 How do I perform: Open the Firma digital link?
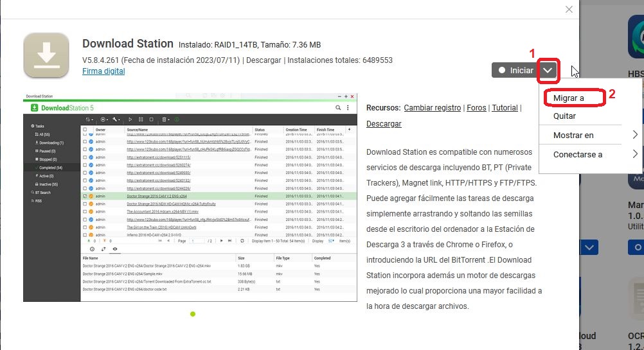point(103,71)
